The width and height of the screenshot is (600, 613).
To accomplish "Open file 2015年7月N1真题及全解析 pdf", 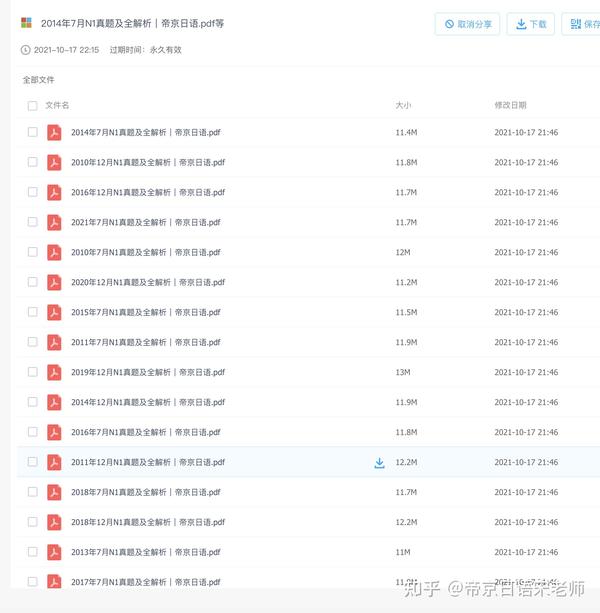I will click(146, 312).
